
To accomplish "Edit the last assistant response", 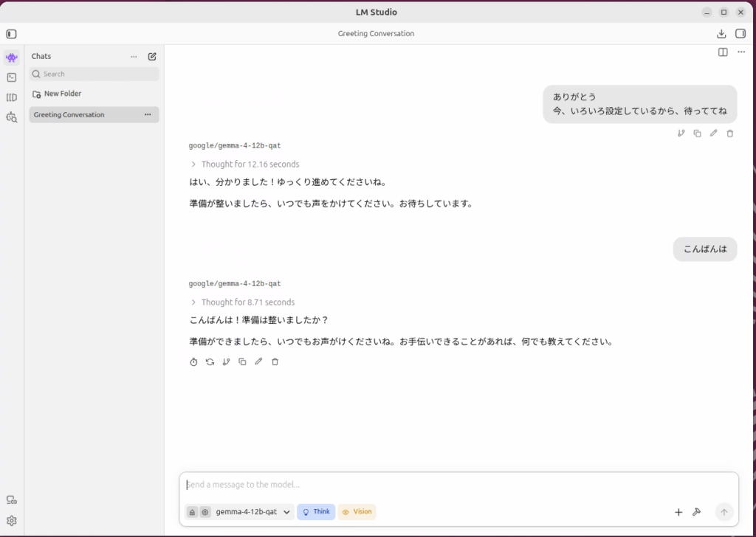I will point(259,361).
